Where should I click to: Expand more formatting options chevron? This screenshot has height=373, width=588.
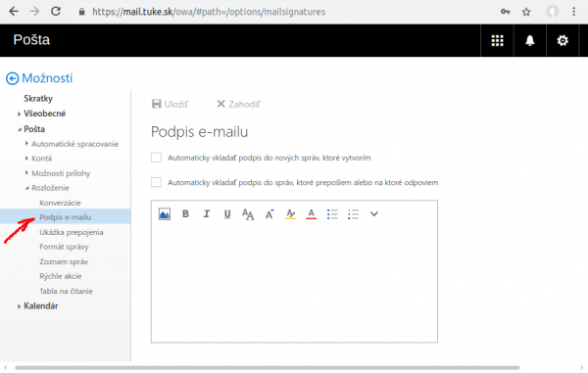click(x=374, y=214)
